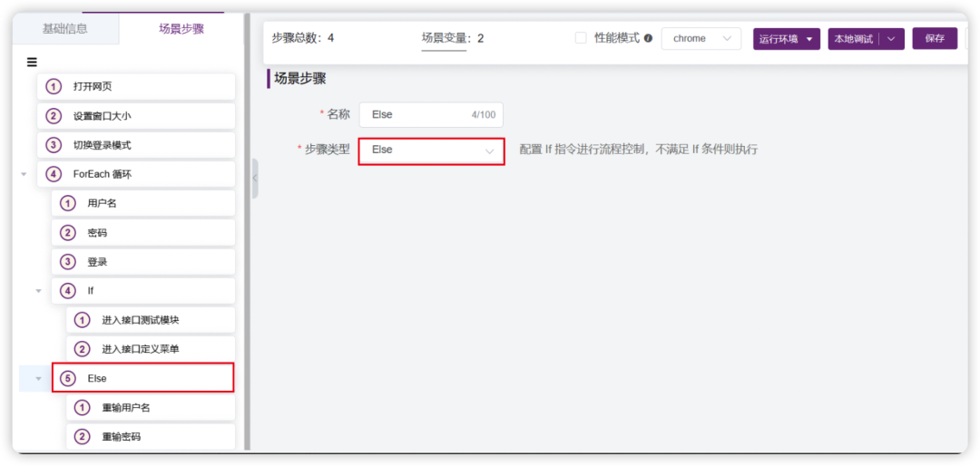
Task: Select step 重输密码
Action: tap(151, 437)
